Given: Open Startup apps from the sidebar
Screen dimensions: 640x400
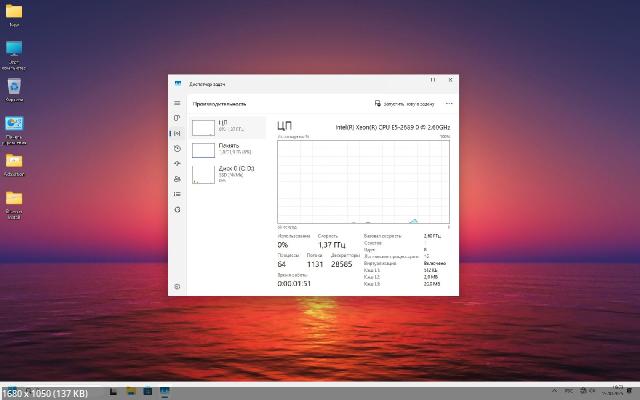Looking at the screenshot, I should (x=177, y=163).
